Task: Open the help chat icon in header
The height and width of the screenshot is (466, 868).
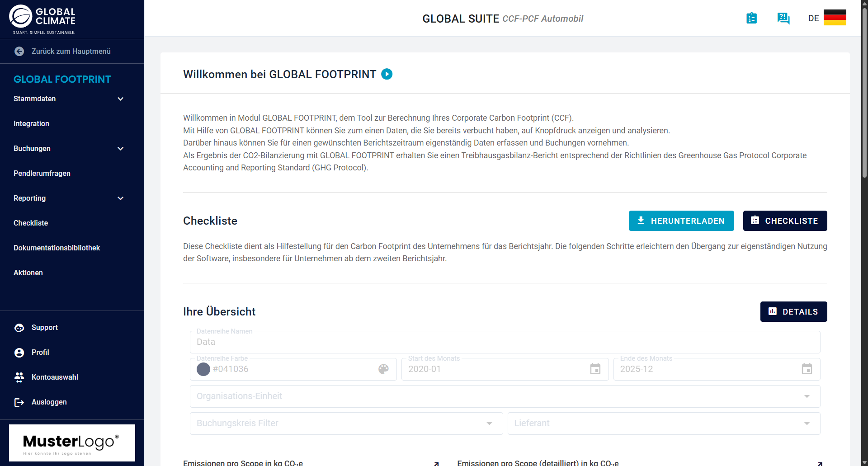Action: [x=783, y=18]
